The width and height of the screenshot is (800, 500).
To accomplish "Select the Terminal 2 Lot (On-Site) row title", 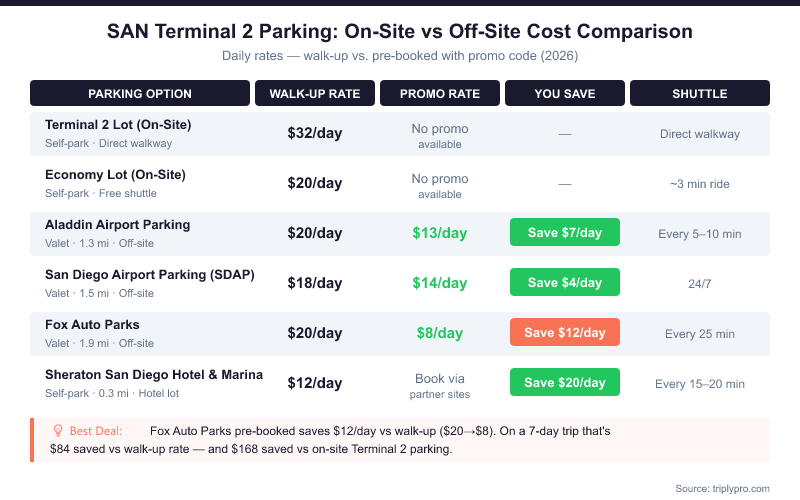I will (x=118, y=125).
